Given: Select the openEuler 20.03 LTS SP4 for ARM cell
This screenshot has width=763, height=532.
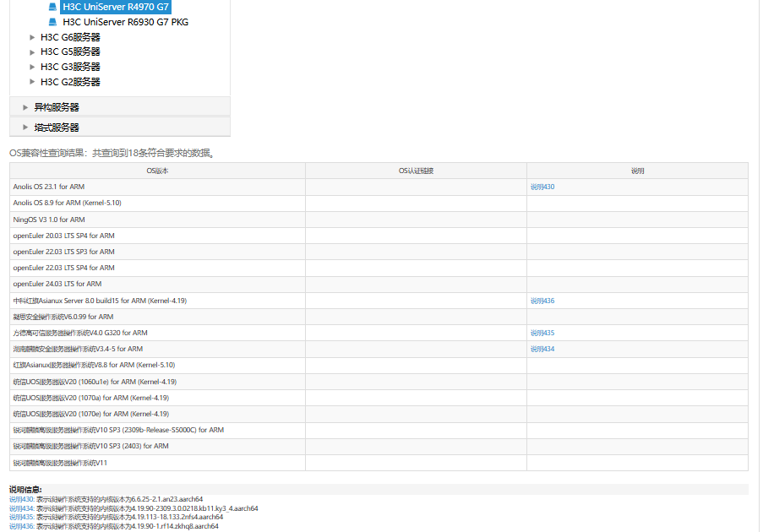Looking at the screenshot, I should pyautogui.click(x=157, y=236).
